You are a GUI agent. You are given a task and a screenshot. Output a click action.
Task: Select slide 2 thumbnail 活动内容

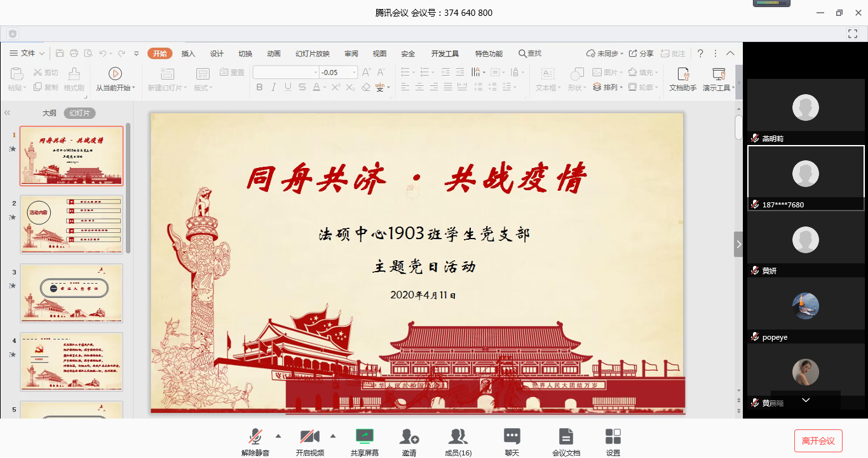[71, 225]
